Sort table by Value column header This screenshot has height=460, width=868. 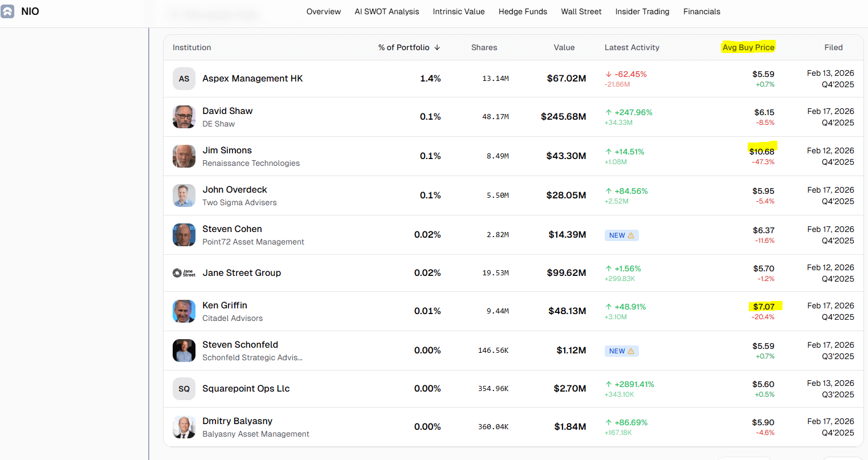(x=564, y=47)
